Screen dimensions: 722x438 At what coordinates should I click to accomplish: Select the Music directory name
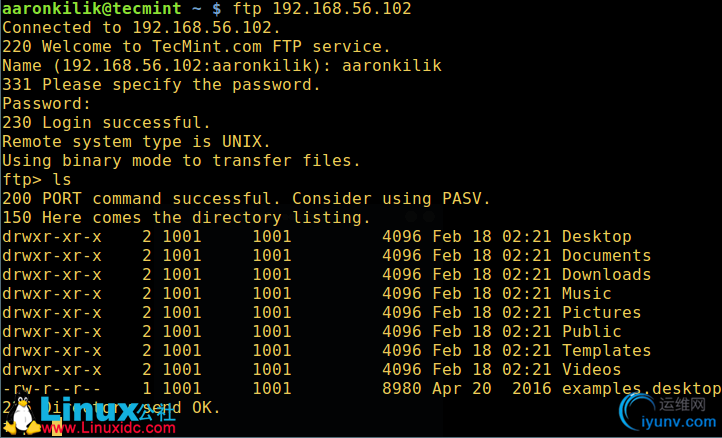pyautogui.click(x=587, y=293)
